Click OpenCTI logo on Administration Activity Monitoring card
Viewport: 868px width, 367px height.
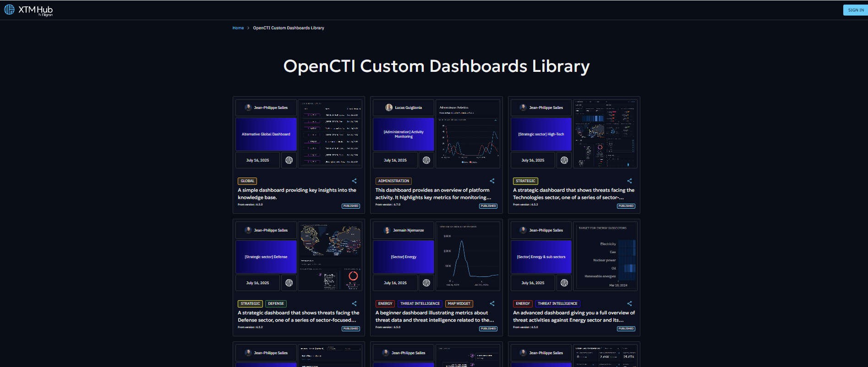426,160
